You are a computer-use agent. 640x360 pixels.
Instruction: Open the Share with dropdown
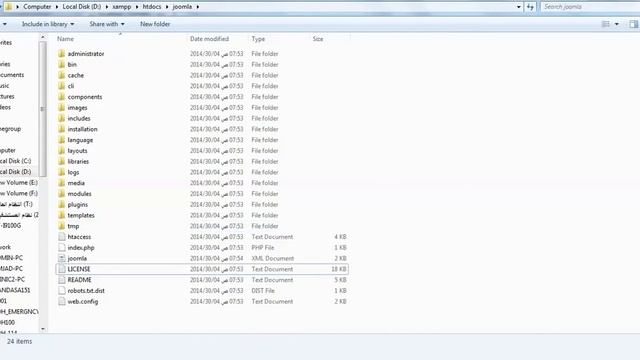(x=107, y=24)
